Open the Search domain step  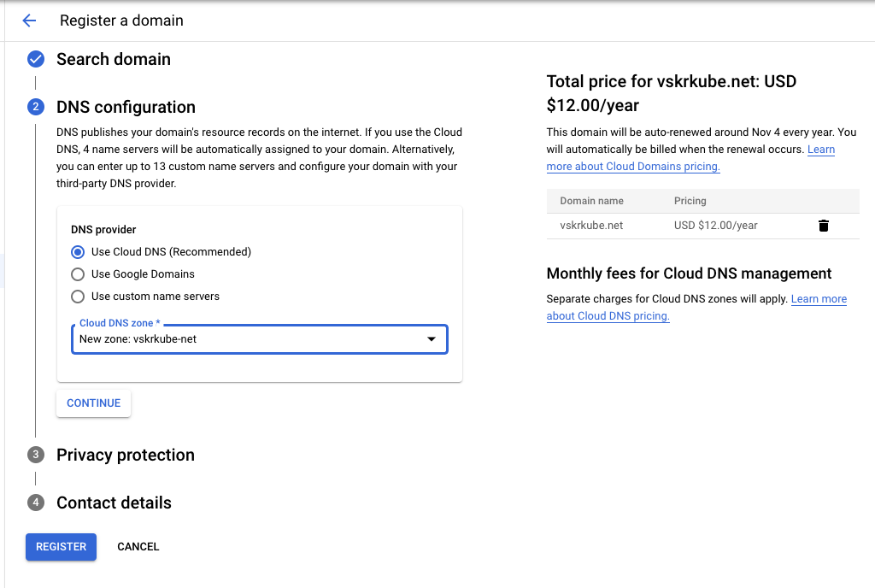114,59
